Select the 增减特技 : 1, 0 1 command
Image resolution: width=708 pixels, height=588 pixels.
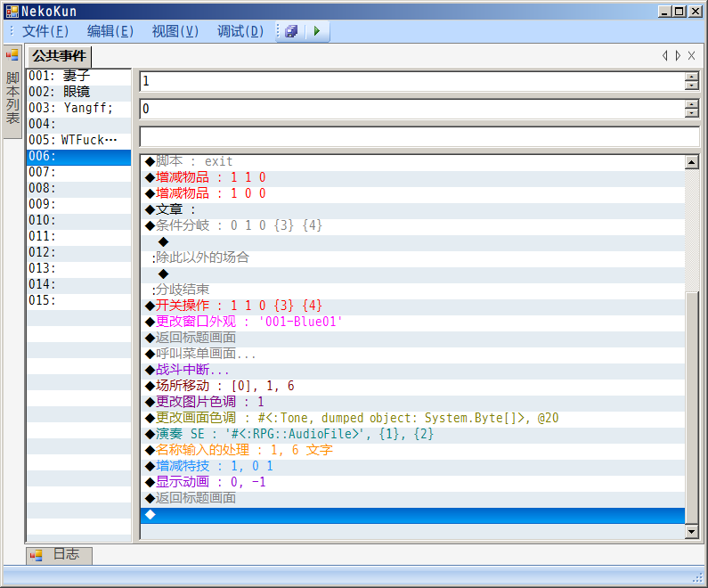pyautogui.click(x=412, y=466)
